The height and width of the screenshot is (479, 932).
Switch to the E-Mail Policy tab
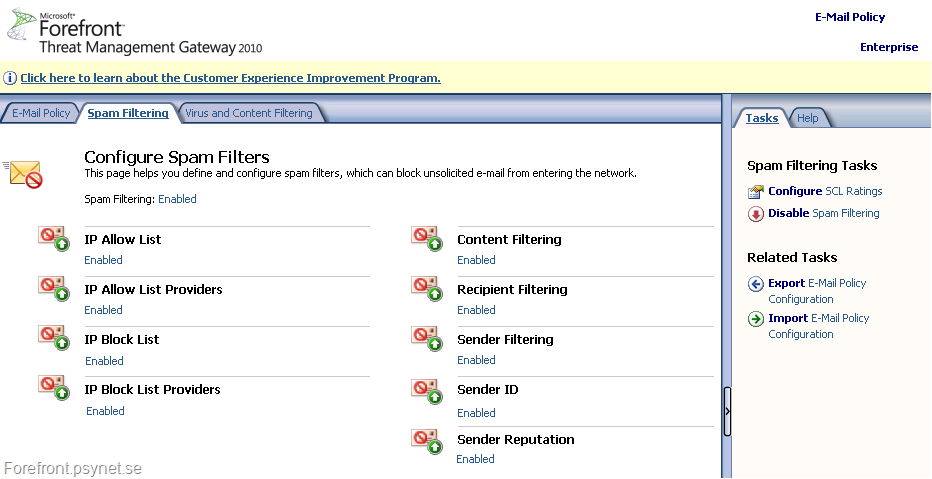coord(41,113)
